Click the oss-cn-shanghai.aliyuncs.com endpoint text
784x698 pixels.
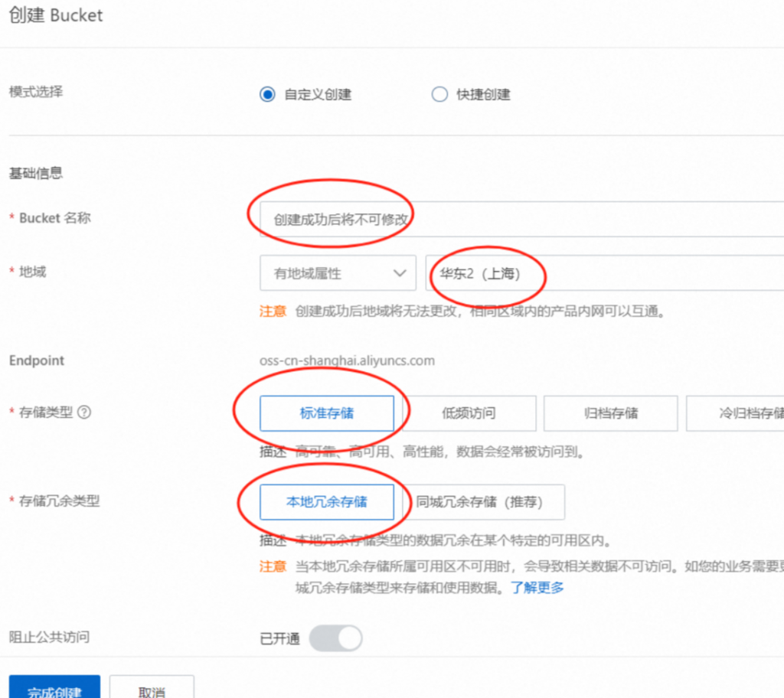coord(347,360)
